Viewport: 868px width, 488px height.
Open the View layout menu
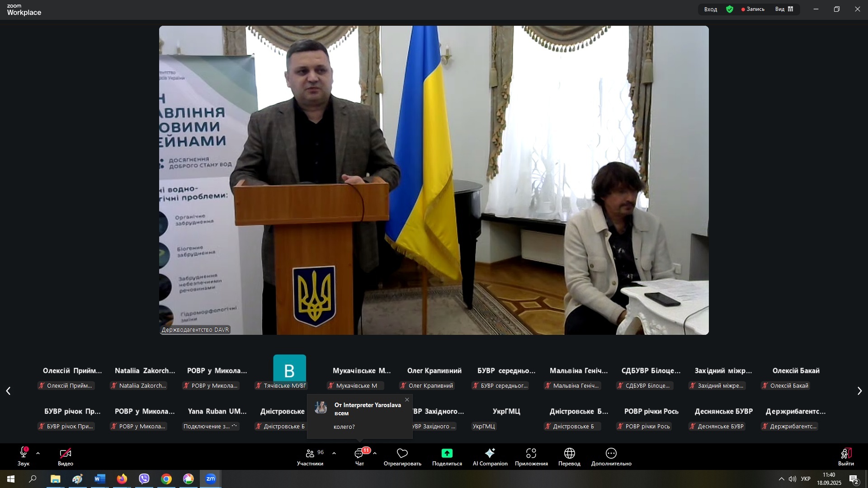784,9
